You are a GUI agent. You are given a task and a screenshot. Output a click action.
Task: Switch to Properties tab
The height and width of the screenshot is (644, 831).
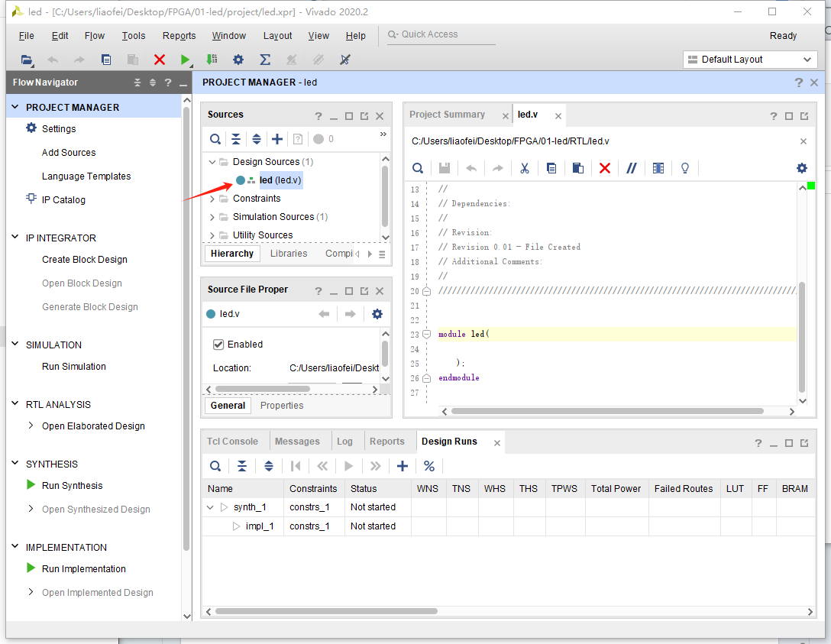click(282, 406)
